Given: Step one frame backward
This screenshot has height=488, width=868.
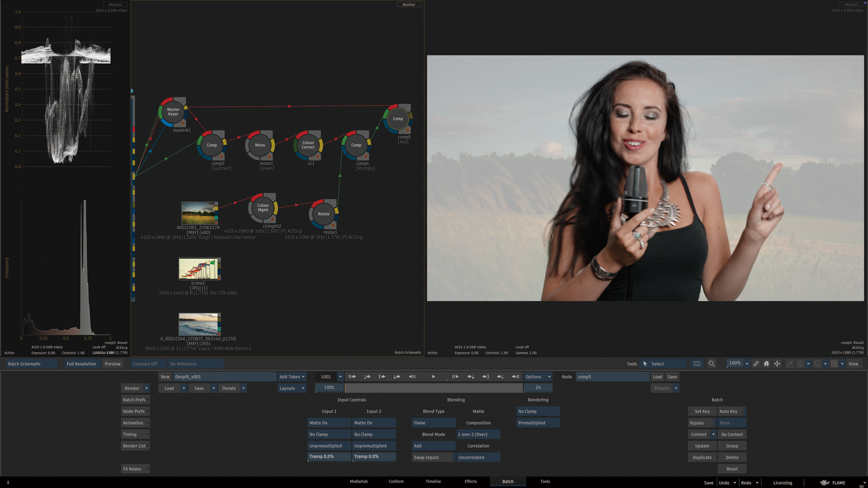Looking at the screenshot, I should click(x=412, y=377).
